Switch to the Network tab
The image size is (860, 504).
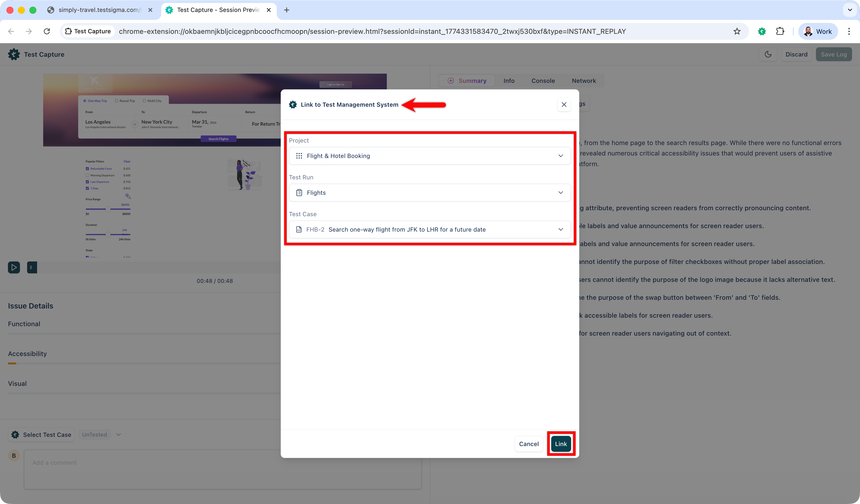[584, 81]
